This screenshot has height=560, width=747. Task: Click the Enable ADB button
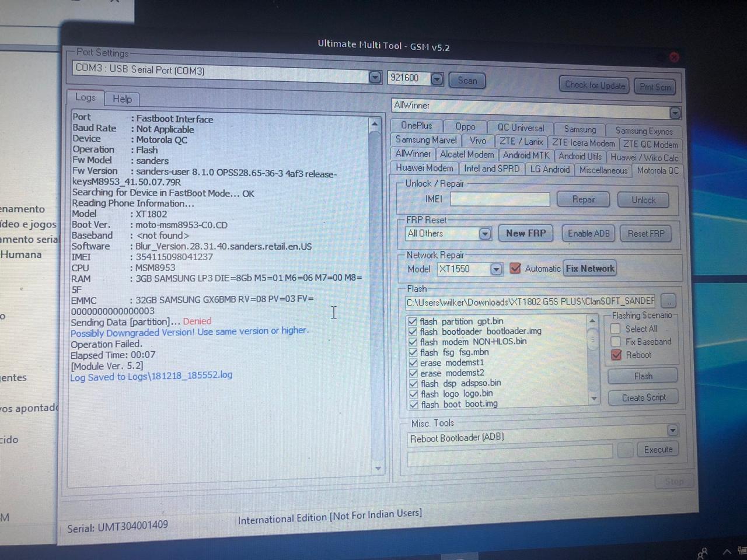(x=588, y=234)
